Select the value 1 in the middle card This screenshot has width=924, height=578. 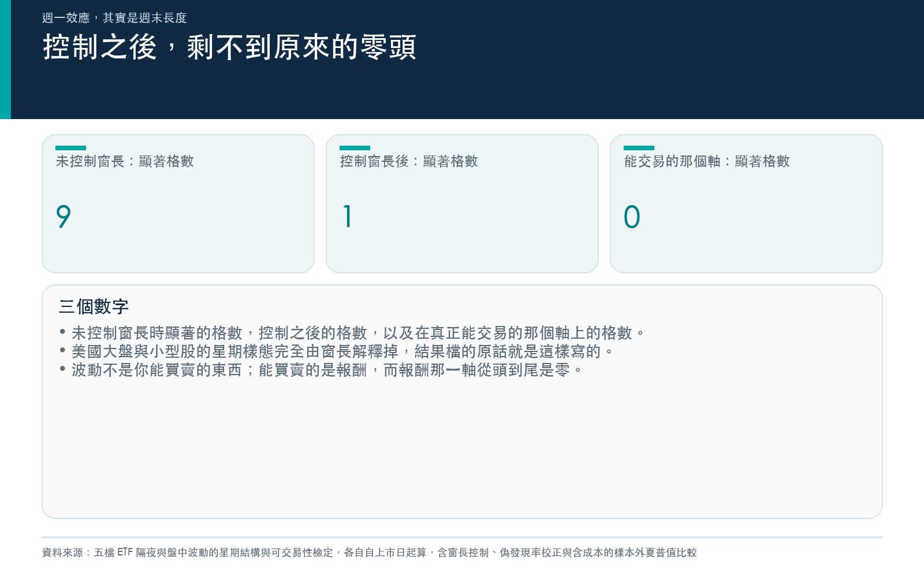tap(347, 217)
